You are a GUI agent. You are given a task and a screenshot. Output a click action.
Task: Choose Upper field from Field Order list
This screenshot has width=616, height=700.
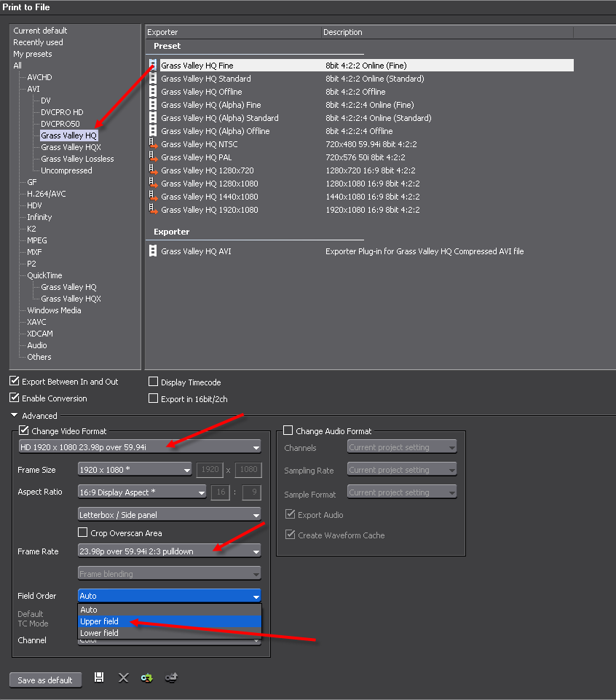pyautogui.click(x=99, y=621)
